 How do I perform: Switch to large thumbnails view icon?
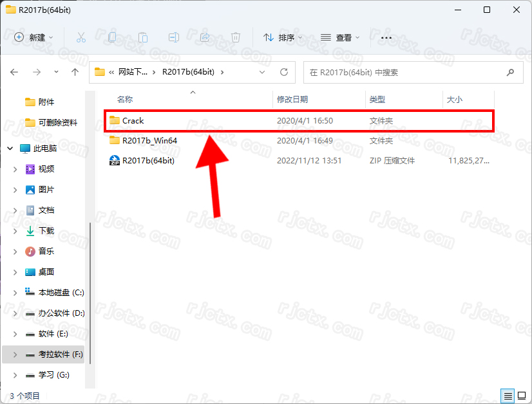[521, 396]
